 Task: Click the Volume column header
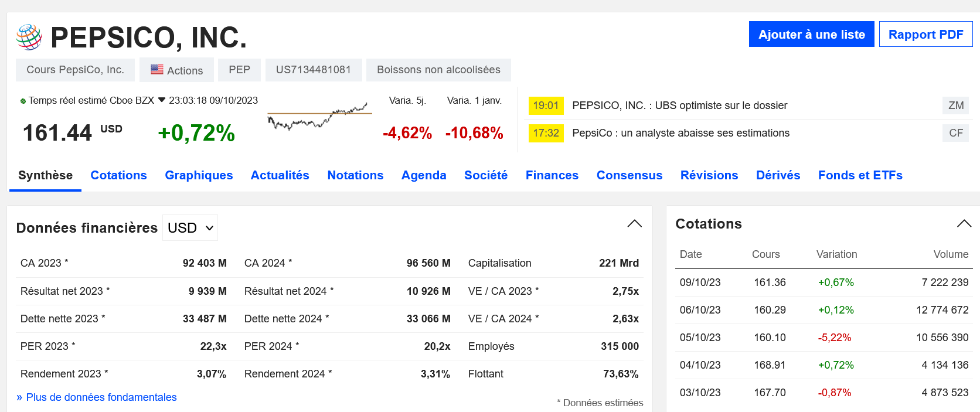coord(951,254)
